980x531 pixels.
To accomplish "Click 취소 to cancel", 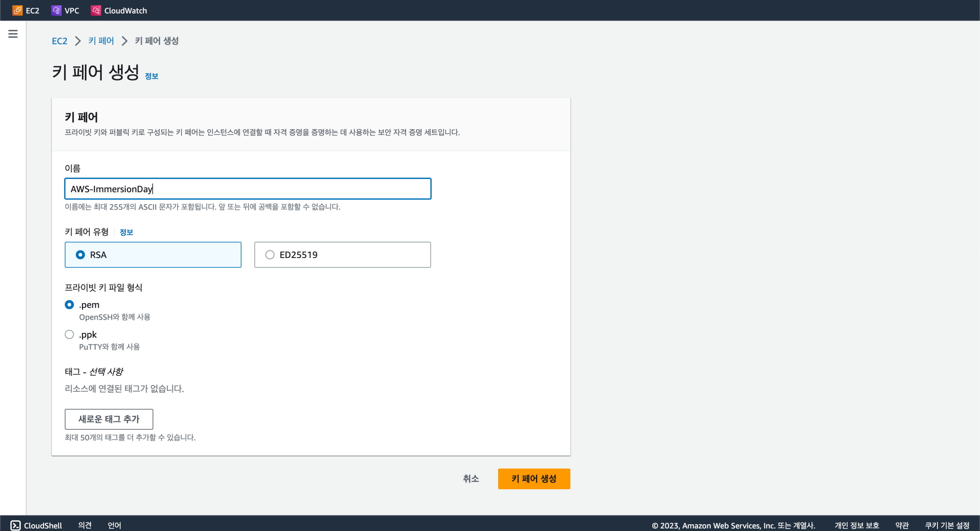I will [471, 478].
